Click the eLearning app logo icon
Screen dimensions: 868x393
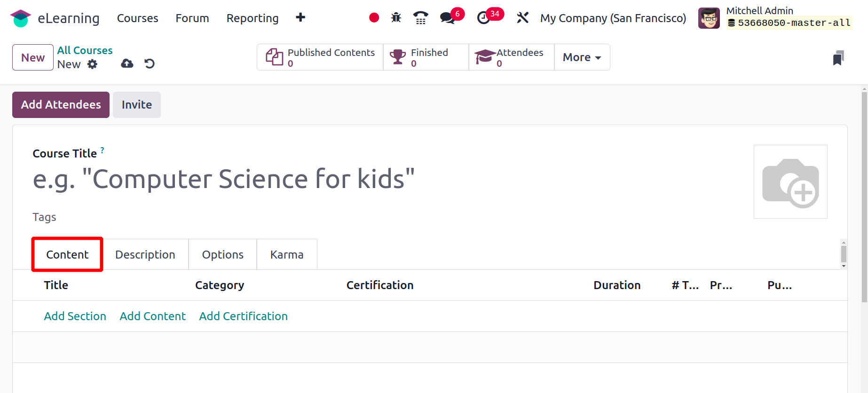click(20, 18)
